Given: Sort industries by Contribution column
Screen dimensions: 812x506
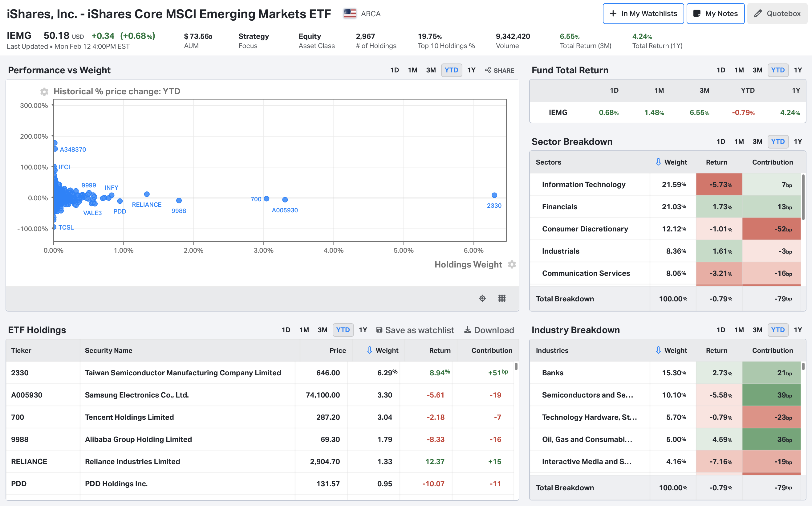Looking at the screenshot, I should pos(773,350).
